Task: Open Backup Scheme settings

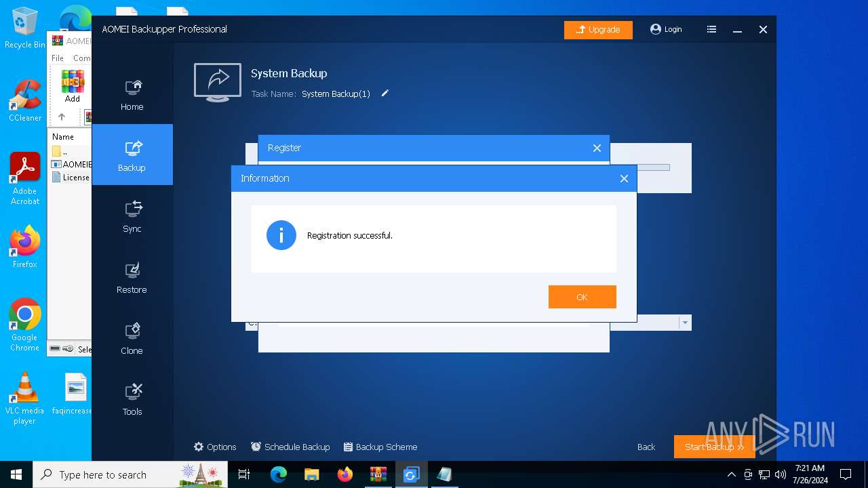Action: tap(380, 447)
